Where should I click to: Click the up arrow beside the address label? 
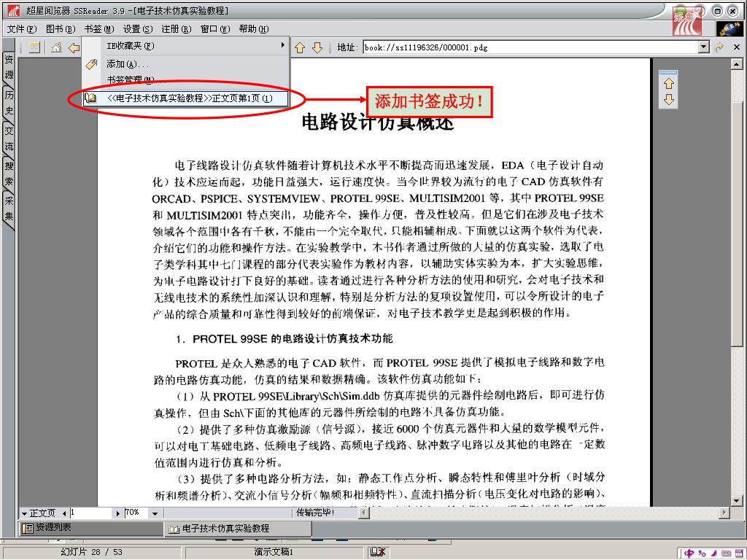[300, 47]
